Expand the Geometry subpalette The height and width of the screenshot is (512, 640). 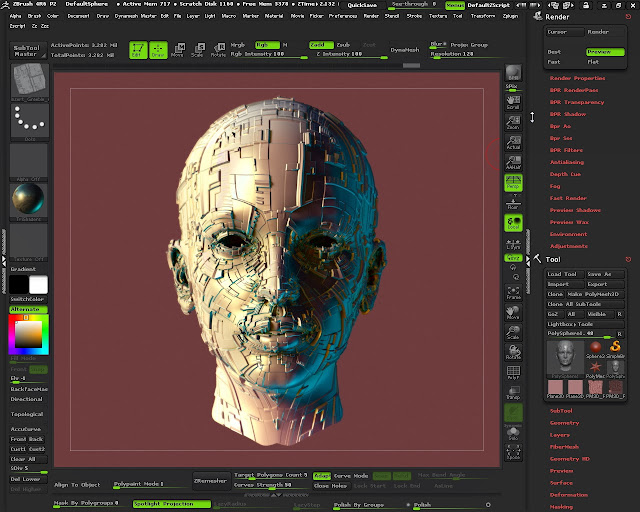pyautogui.click(x=565, y=422)
